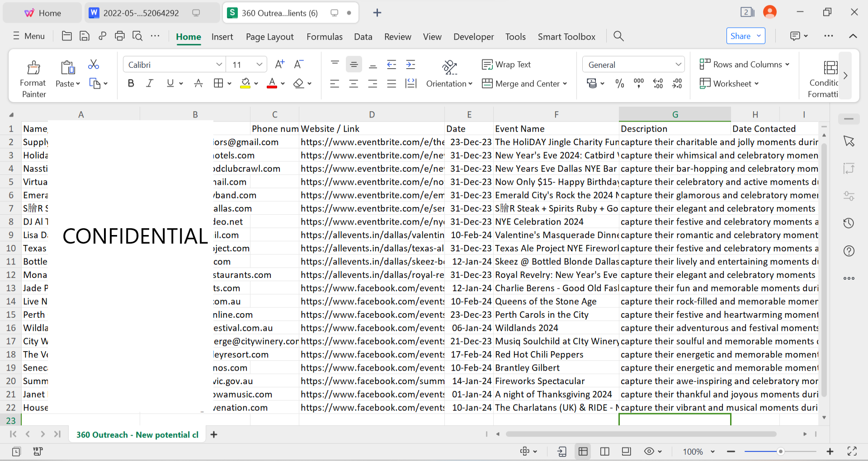The image size is (868, 461).
Task: Expand the Merge and Center dropdown arrow
Action: point(565,84)
